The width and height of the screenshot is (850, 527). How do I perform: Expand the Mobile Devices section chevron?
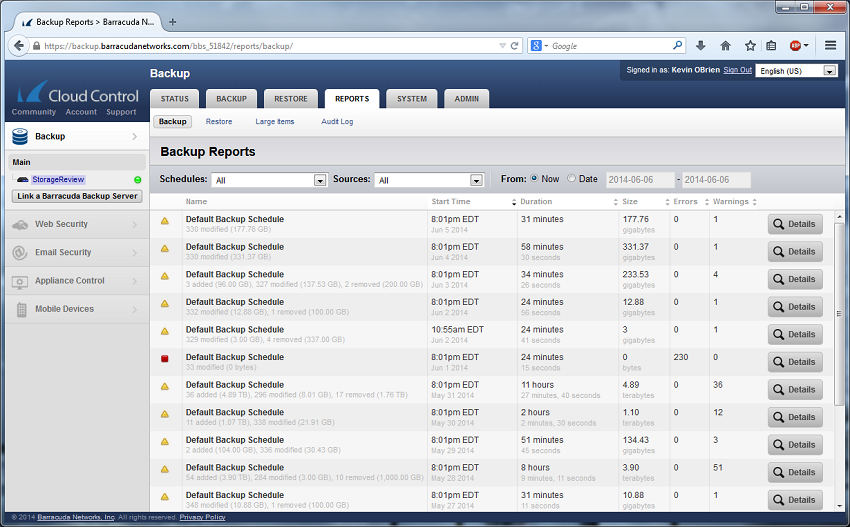134,309
